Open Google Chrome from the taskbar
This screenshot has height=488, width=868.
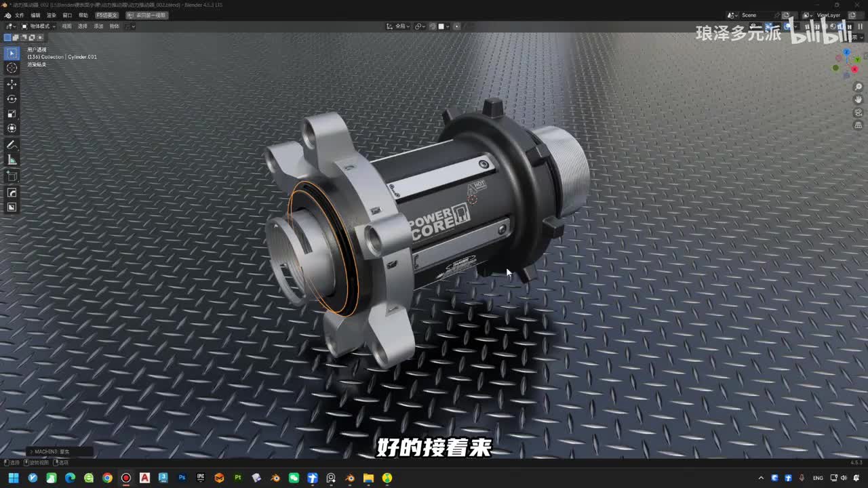coord(107,478)
